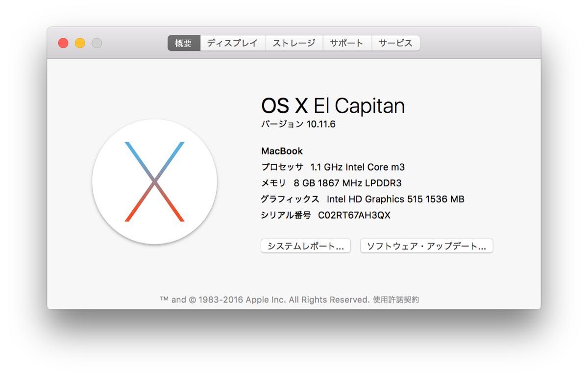Select the 概要 tab
The image size is (588, 377).
(184, 43)
